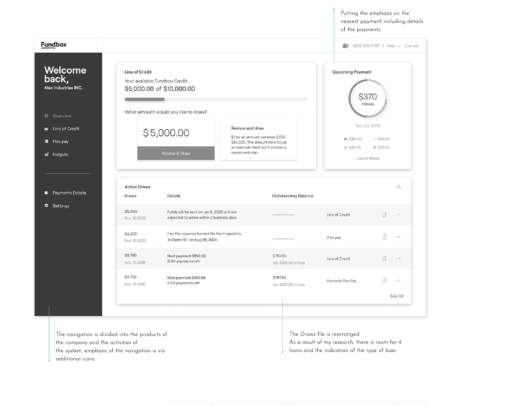Click 'Funds will be sent on Jan 8, 2020' detail
The image size is (532, 406).
(x=202, y=215)
